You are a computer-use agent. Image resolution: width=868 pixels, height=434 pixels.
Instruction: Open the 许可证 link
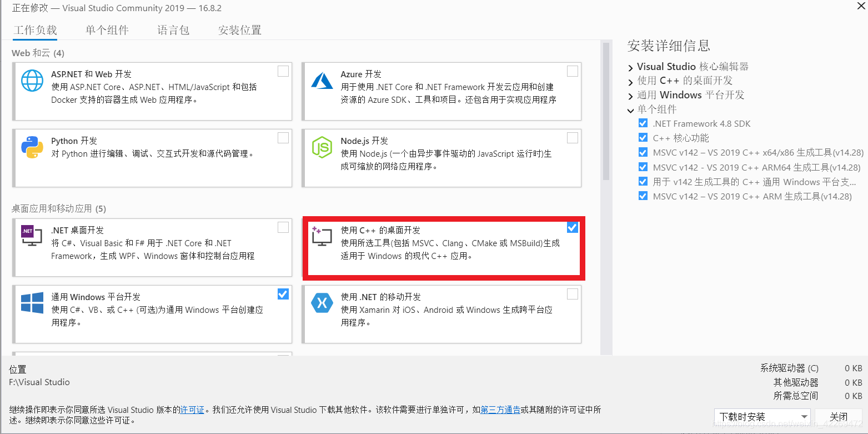click(192, 410)
